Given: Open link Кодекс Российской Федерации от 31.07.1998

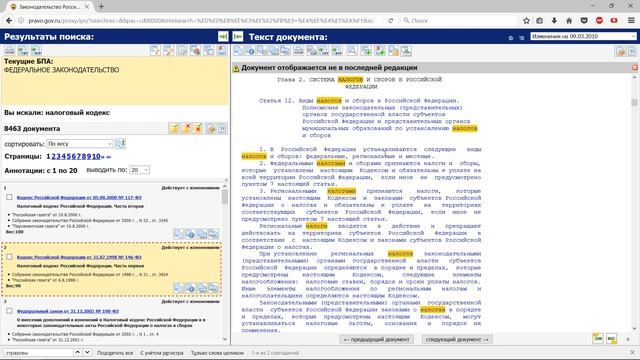Looking at the screenshot, I should (x=79, y=257).
